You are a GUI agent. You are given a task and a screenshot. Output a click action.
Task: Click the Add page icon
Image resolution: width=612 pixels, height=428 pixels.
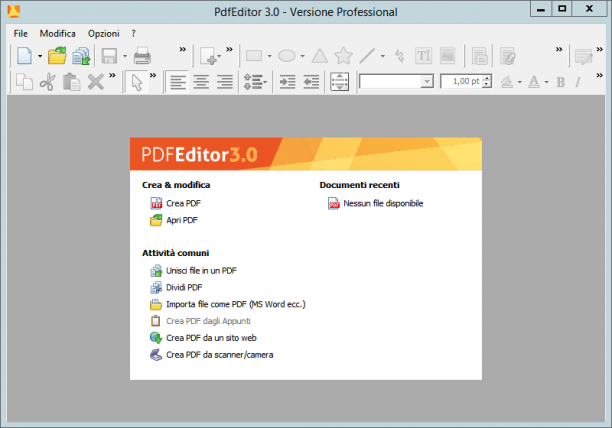click(209, 56)
